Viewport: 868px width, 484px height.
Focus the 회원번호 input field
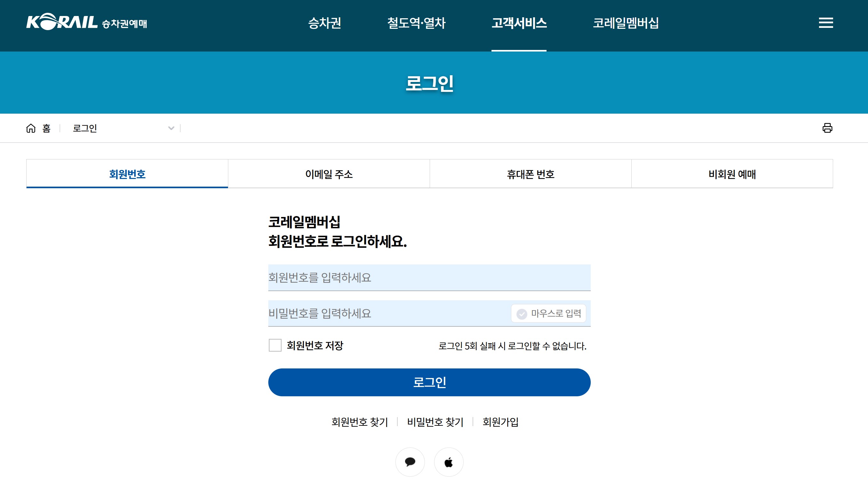(429, 278)
